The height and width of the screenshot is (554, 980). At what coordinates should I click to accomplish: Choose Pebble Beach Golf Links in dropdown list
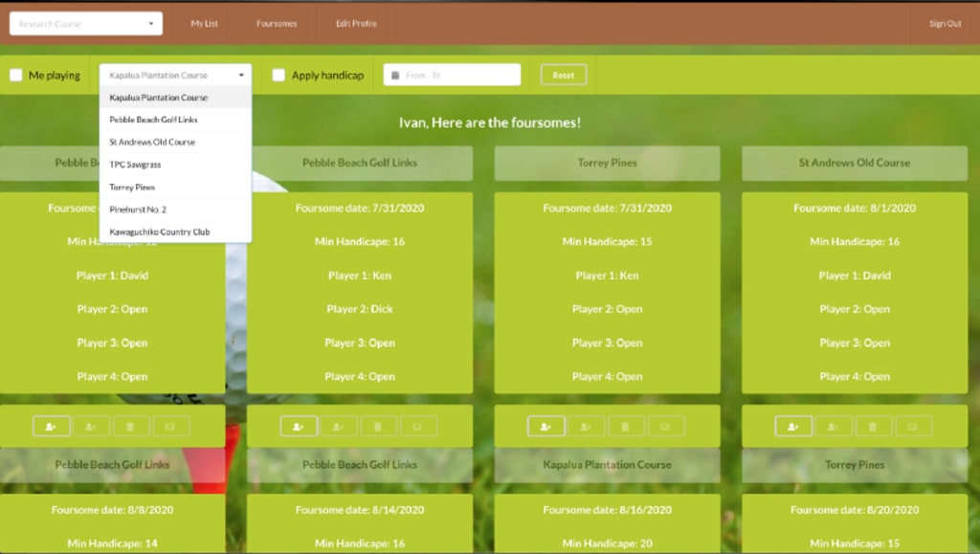pos(176,120)
